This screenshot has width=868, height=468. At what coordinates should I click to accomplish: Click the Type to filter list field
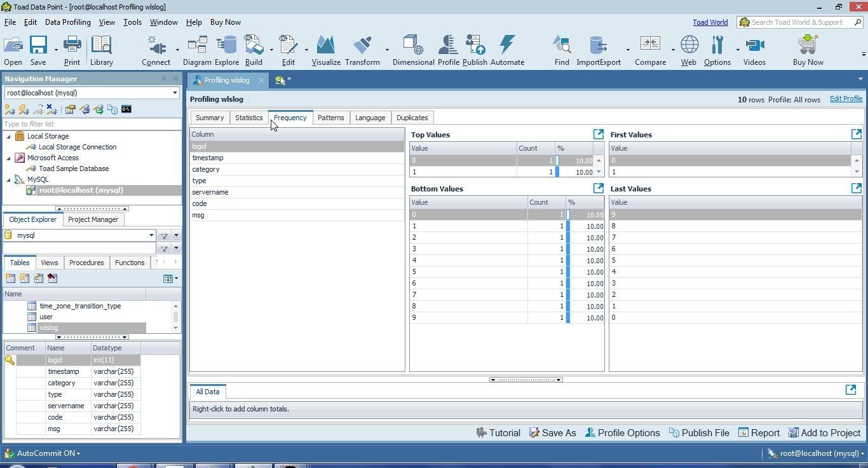[92, 124]
